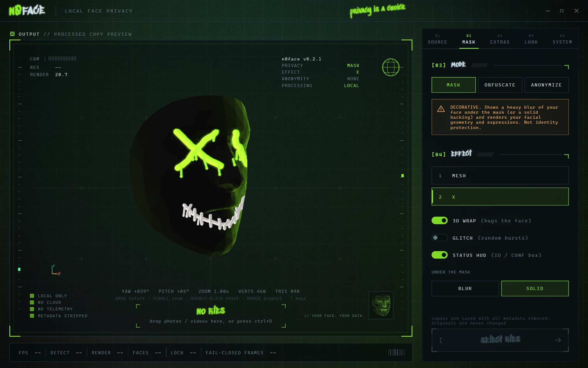The height and width of the screenshot is (368, 588).
Task: Click the 'FAIL-CLOSED FRAMES' status entry
Action: click(x=241, y=353)
